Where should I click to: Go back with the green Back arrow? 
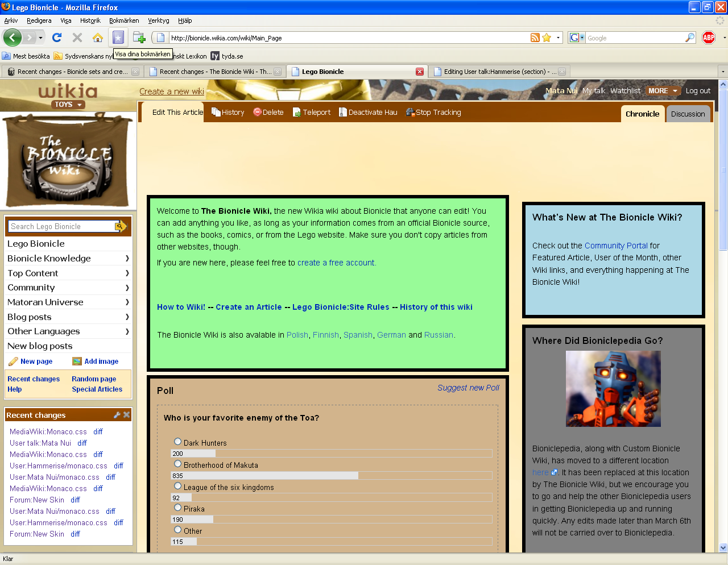(12, 38)
